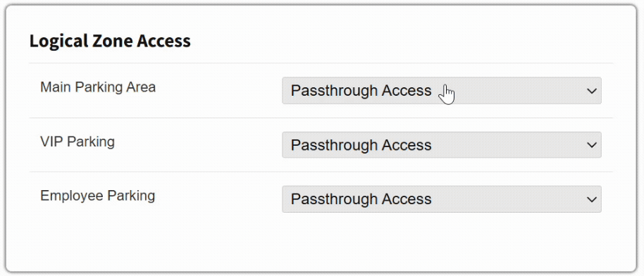The image size is (644, 276).
Task: Click blank gap between VIP Parking label and dropdown
Action: (197, 144)
